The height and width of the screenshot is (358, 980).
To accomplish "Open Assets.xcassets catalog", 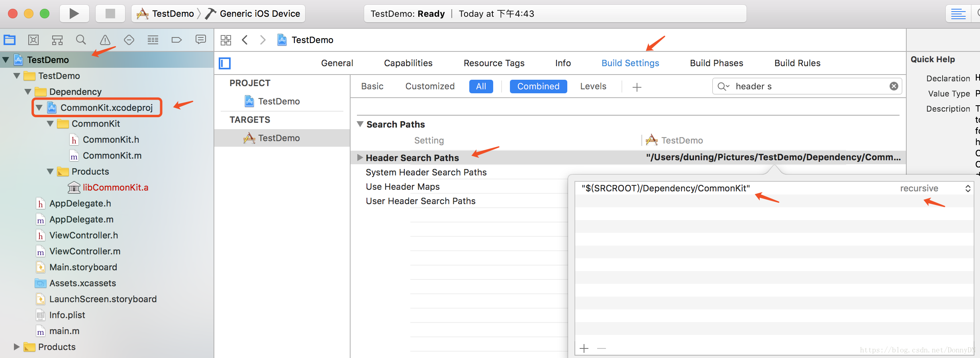I will (x=82, y=283).
